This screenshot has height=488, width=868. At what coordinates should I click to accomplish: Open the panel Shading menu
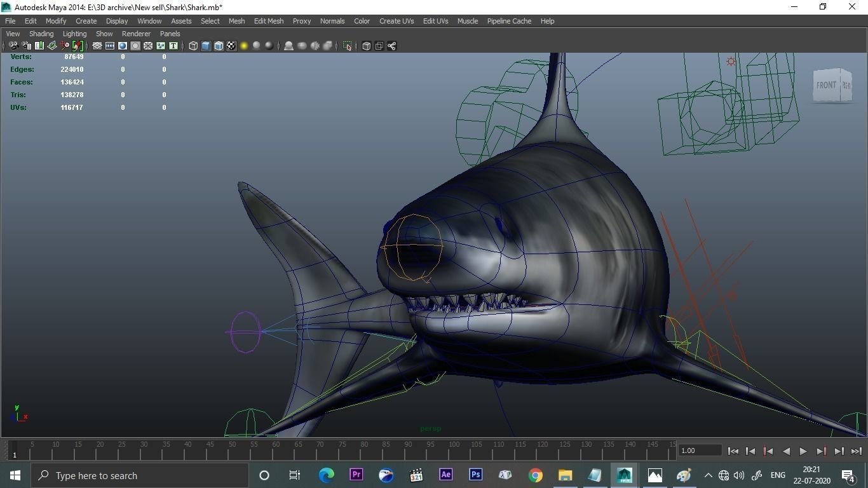[41, 34]
